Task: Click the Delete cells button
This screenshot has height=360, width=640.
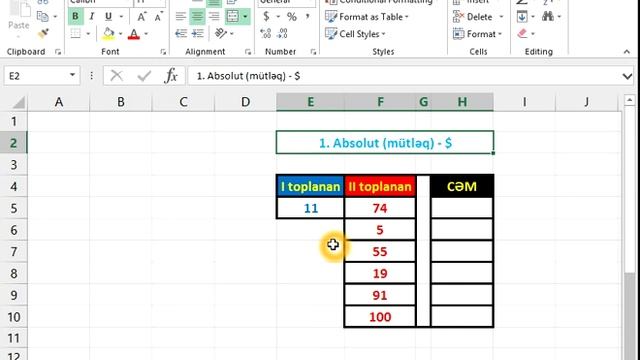Action: click(x=473, y=17)
